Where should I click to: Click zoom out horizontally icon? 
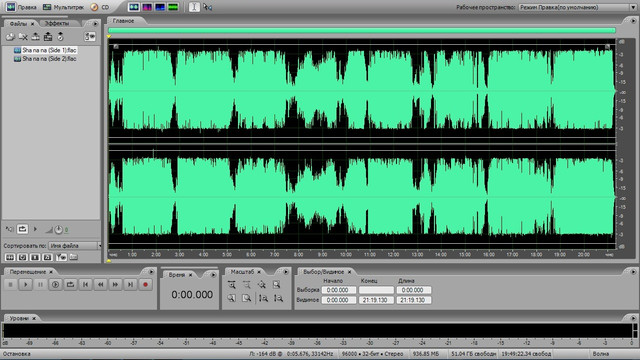[247, 285]
